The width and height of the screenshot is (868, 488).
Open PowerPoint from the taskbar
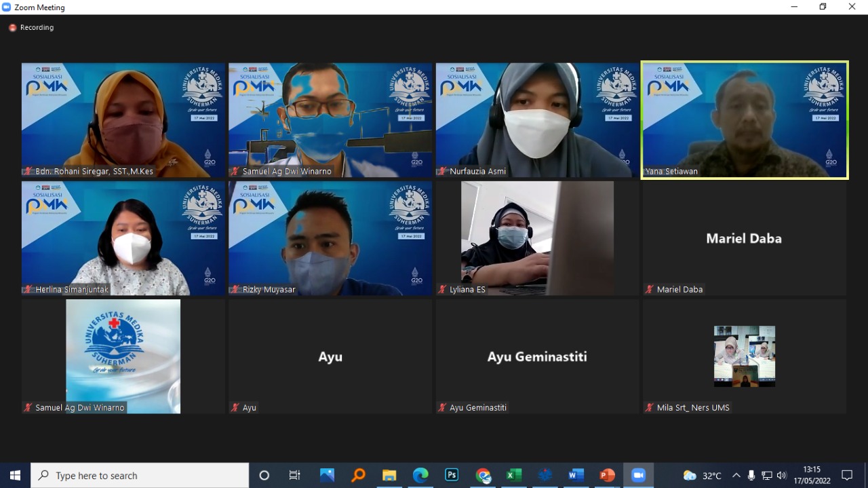click(x=607, y=475)
